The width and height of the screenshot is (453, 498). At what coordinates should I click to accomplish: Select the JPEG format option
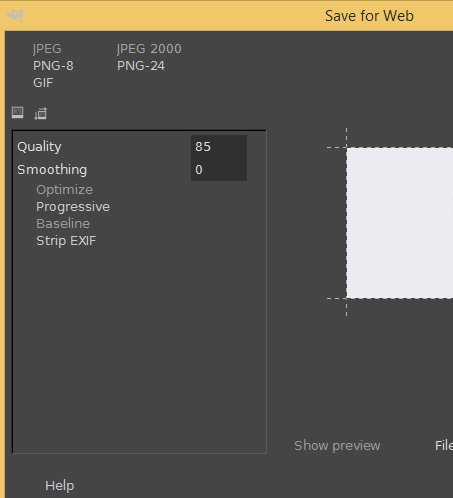tap(47, 49)
